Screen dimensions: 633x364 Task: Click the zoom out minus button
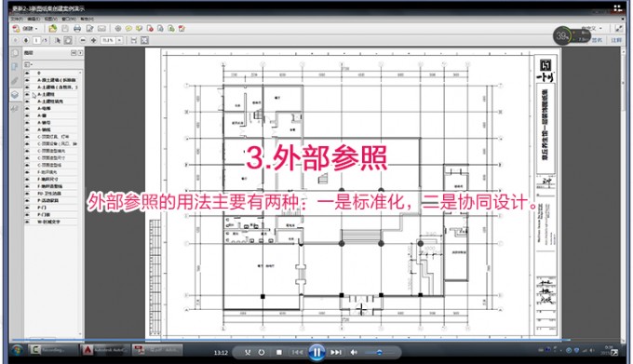[x=83, y=40]
